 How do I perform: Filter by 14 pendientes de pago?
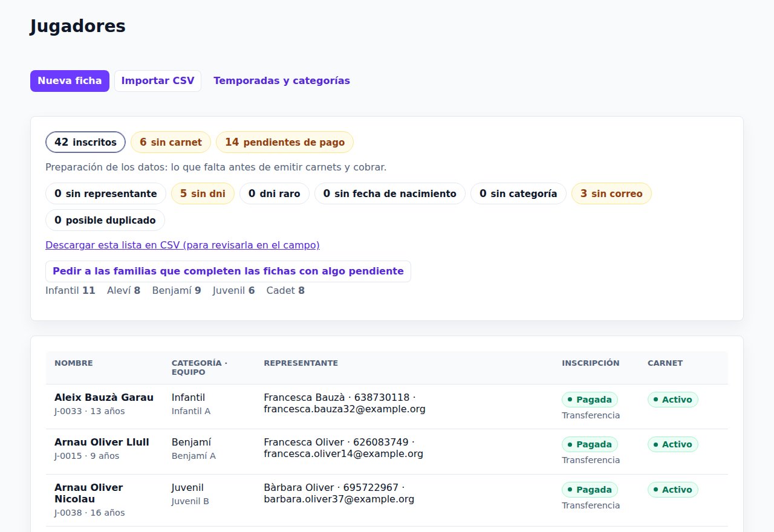285,142
